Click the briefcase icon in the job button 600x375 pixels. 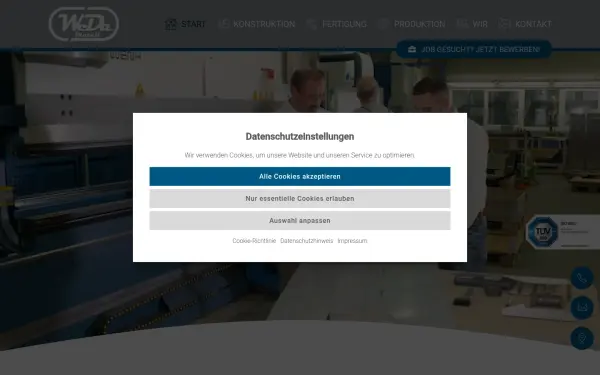click(412, 49)
